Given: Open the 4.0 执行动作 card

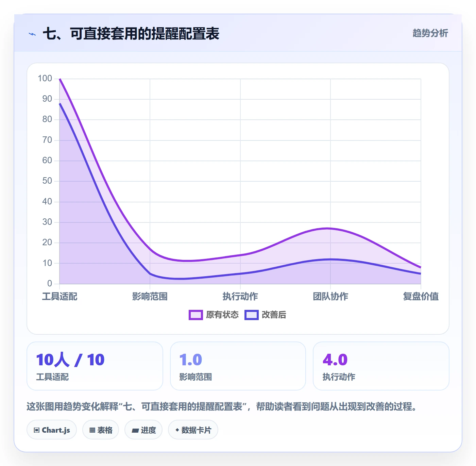Looking at the screenshot, I should click(381, 366).
